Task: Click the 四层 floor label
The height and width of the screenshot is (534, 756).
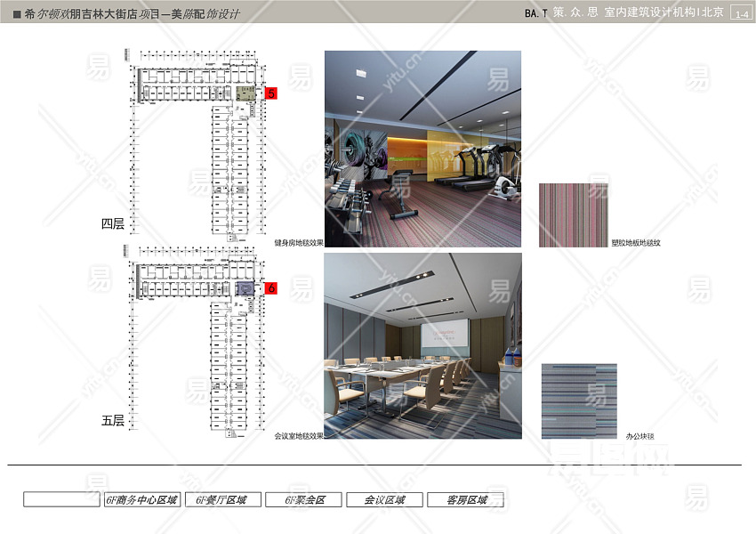Action: click(113, 223)
